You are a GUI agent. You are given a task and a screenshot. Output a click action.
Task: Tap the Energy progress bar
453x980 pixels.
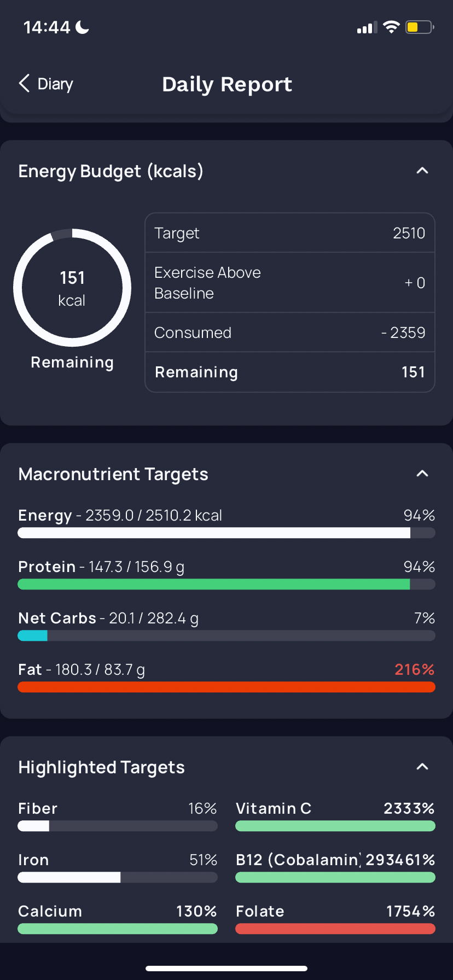click(x=226, y=533)
